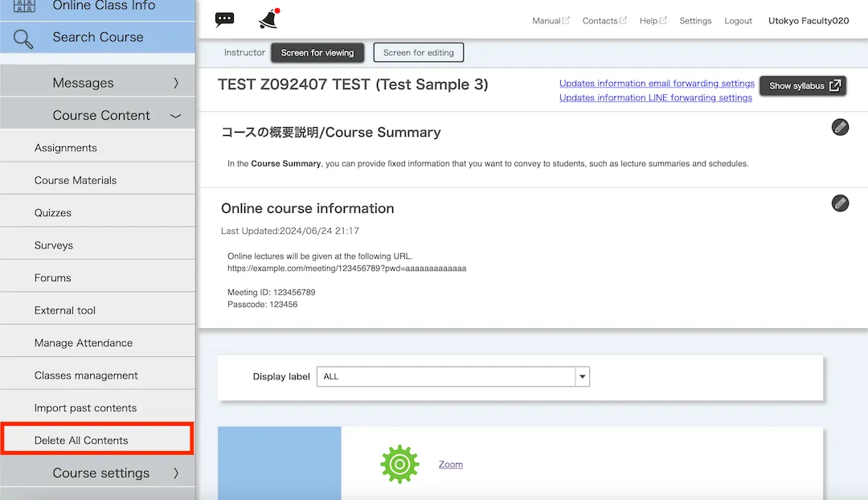
Task: Open Updates information LINE forwarding settings link
Action: pyautogui.click(x=655, y=98)
